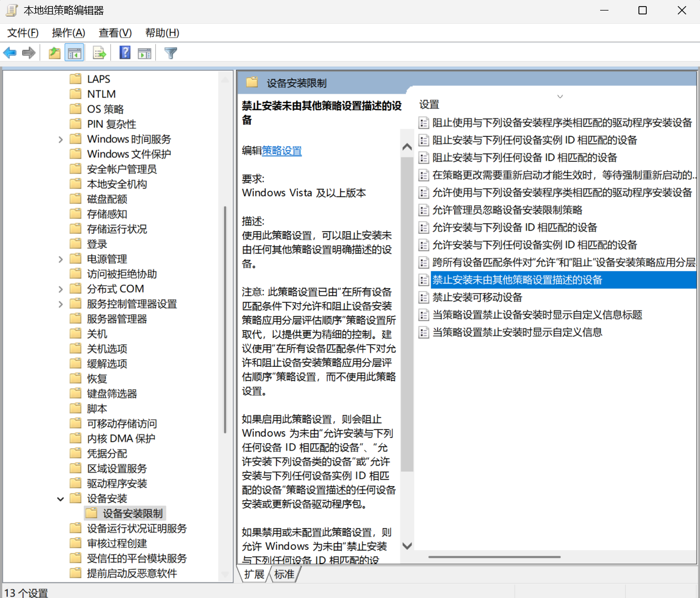700x598 pixels.
Task: Toggle the Show/Hide console tree icon
Action: click(x=74, y=53)
